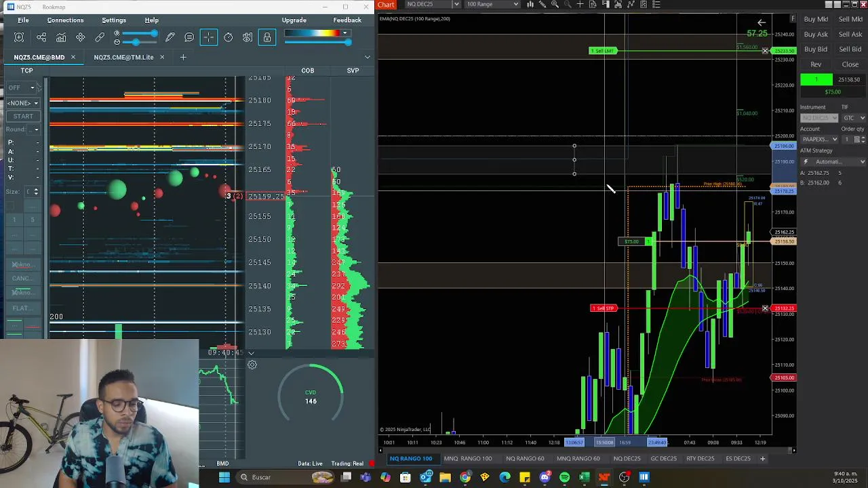
Task: Click the trading hand icon in Bookmap
Action: coord(248,37)
